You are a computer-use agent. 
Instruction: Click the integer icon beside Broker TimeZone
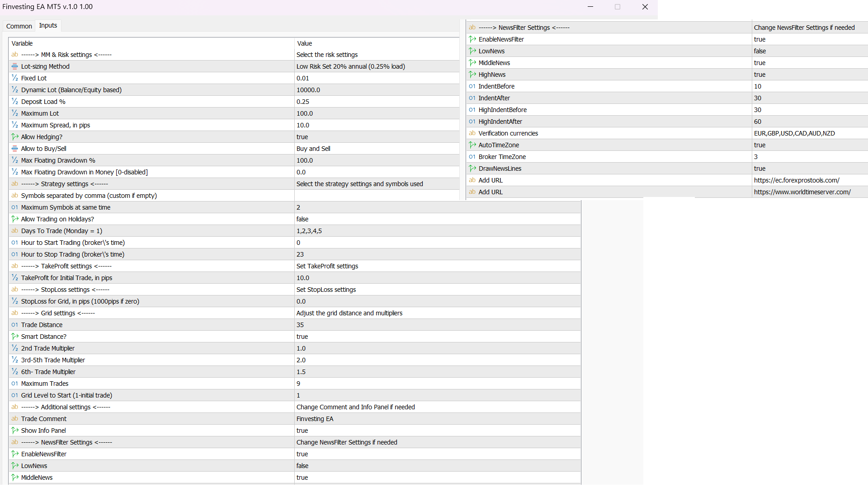tap(472, 157)
